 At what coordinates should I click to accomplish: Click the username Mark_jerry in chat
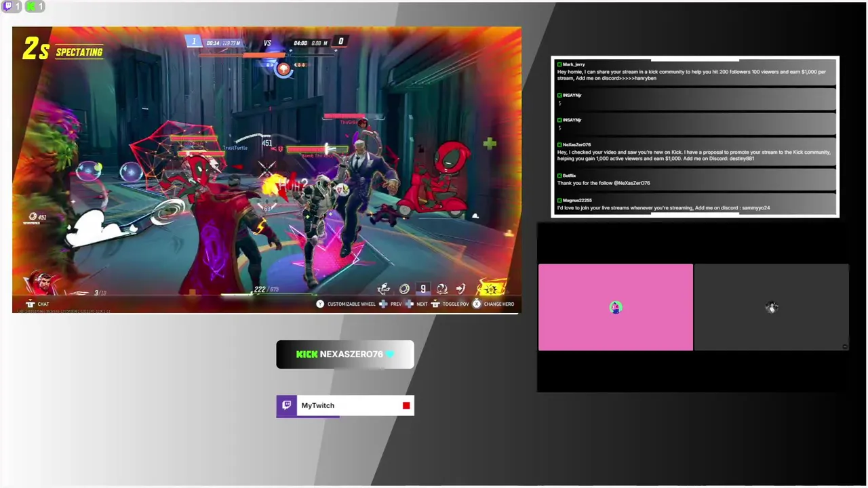click(x=574, y=64)
